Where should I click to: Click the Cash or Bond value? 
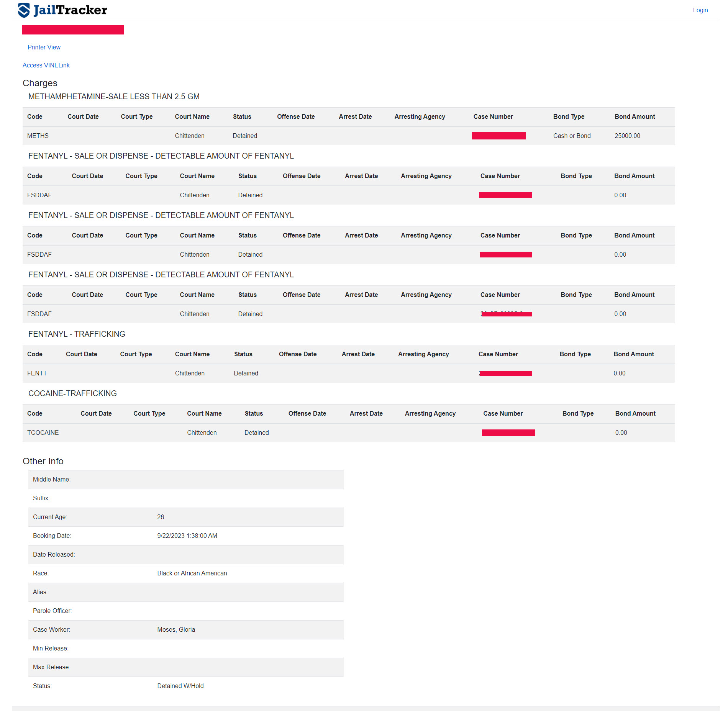click(x=572, y=136)
